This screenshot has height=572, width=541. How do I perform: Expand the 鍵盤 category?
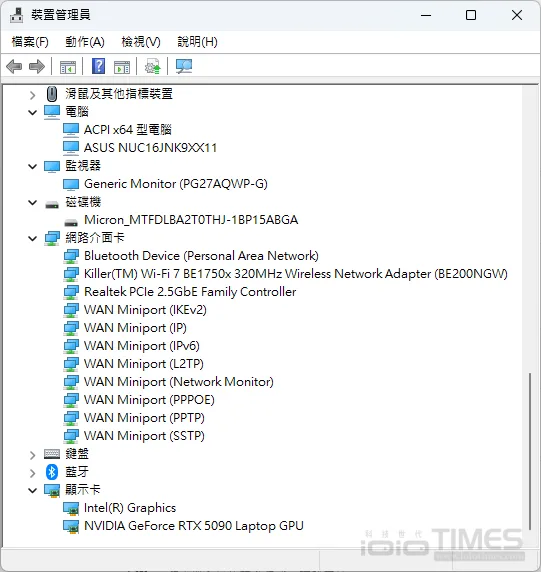pyautogui.click(x=32, y=455)
